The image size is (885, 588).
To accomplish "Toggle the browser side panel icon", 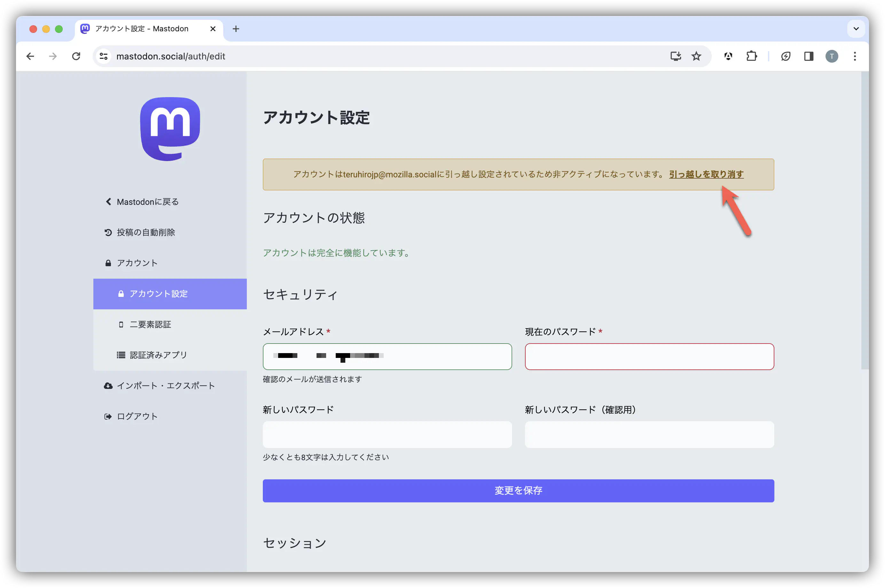I will coord(809,56).
